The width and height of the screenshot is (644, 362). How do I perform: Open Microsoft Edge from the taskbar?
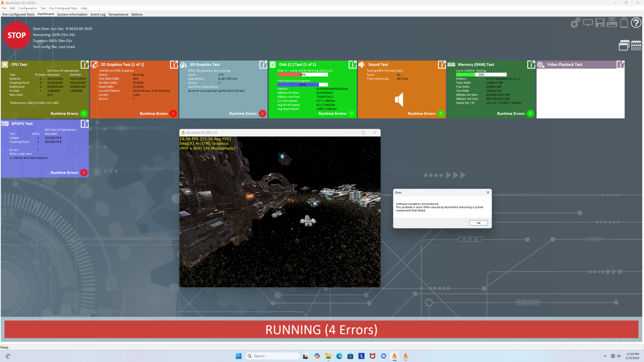(339, 356)
